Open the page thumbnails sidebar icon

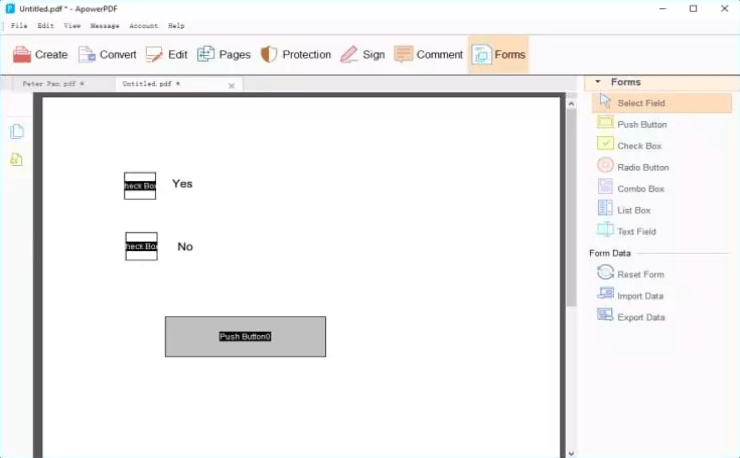(17, 131)
